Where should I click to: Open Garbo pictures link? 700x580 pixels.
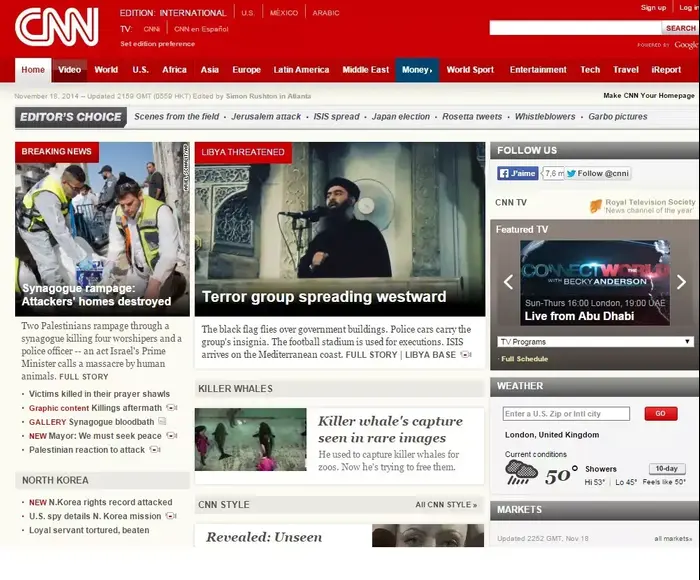tap(617, 117)
